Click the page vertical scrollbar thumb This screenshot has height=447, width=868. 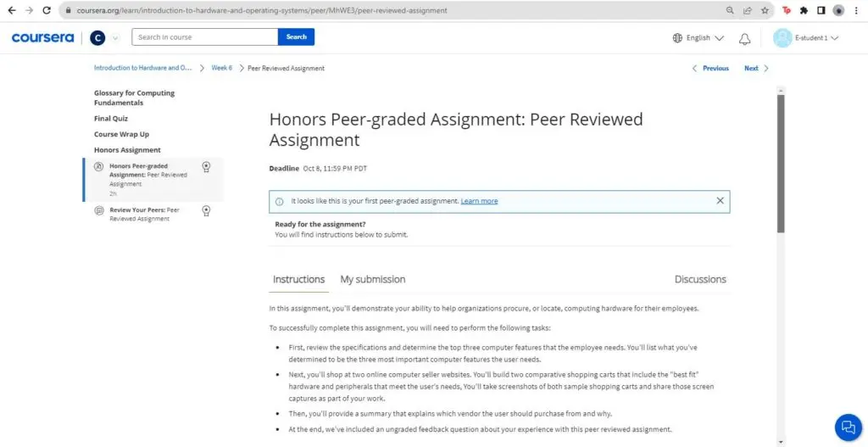[x=781, y=163]
